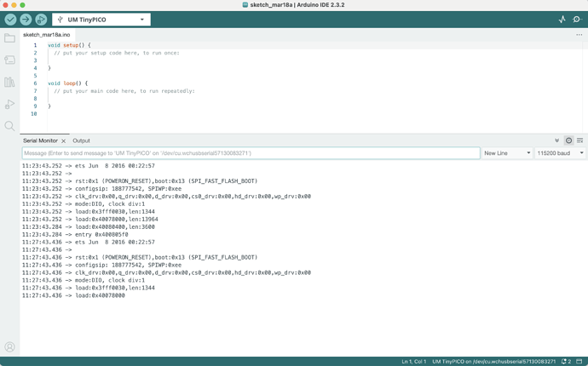
Task: Open the New Line line-ending dropdown
Action: click(x=507, y=153)
